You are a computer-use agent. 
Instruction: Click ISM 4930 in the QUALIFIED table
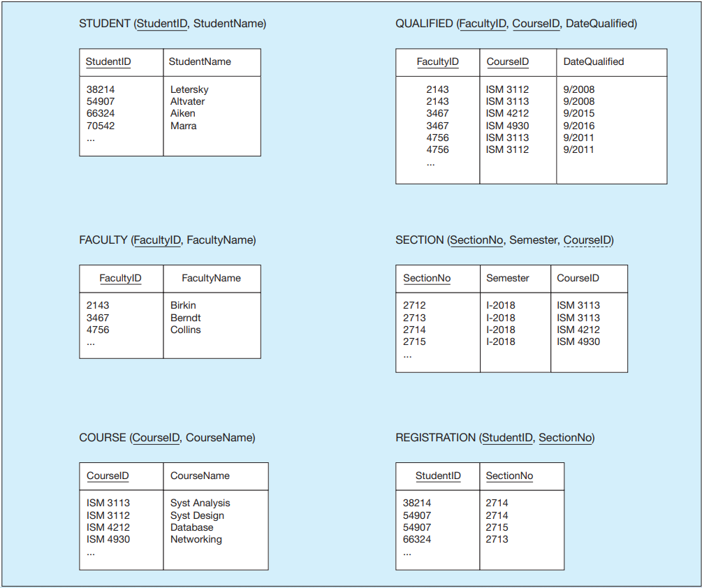(x=507, y=126)
